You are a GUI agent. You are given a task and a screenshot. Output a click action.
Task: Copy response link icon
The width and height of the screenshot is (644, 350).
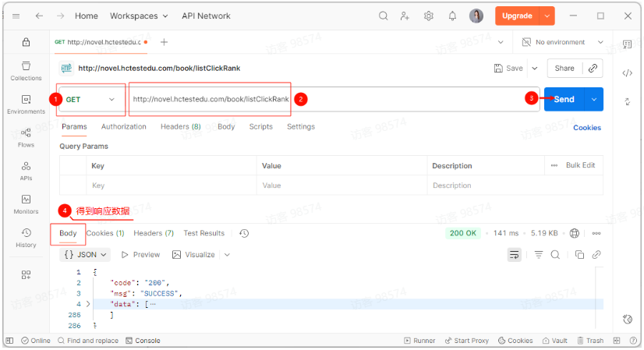596,255
